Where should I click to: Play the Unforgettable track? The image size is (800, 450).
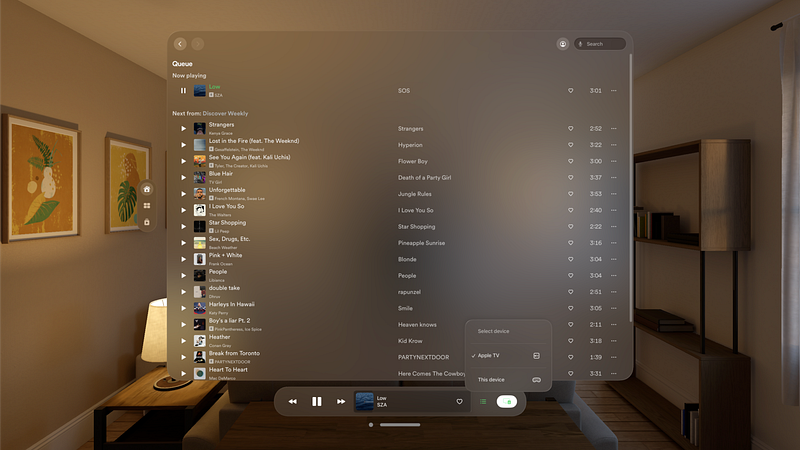[183, 194]
